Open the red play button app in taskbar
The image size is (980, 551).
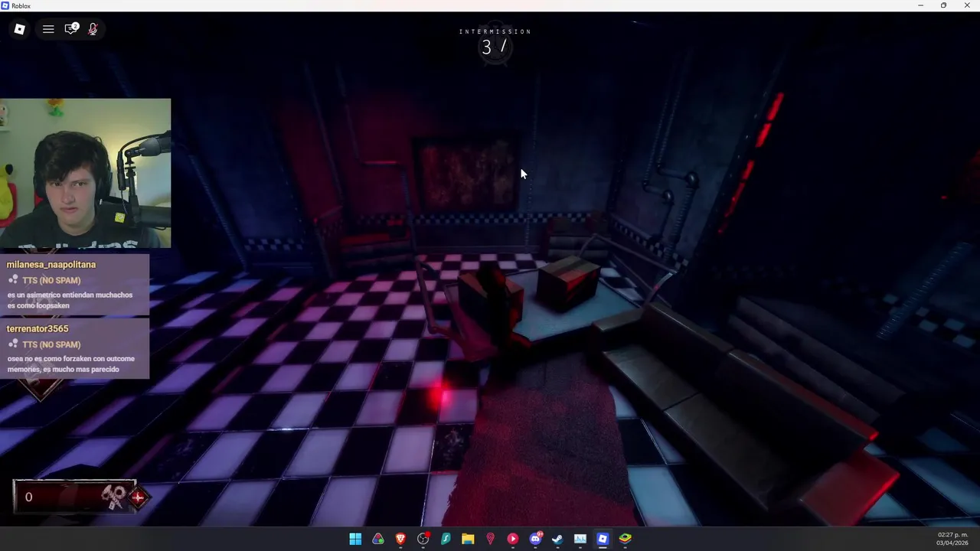(x=513, y=539)
